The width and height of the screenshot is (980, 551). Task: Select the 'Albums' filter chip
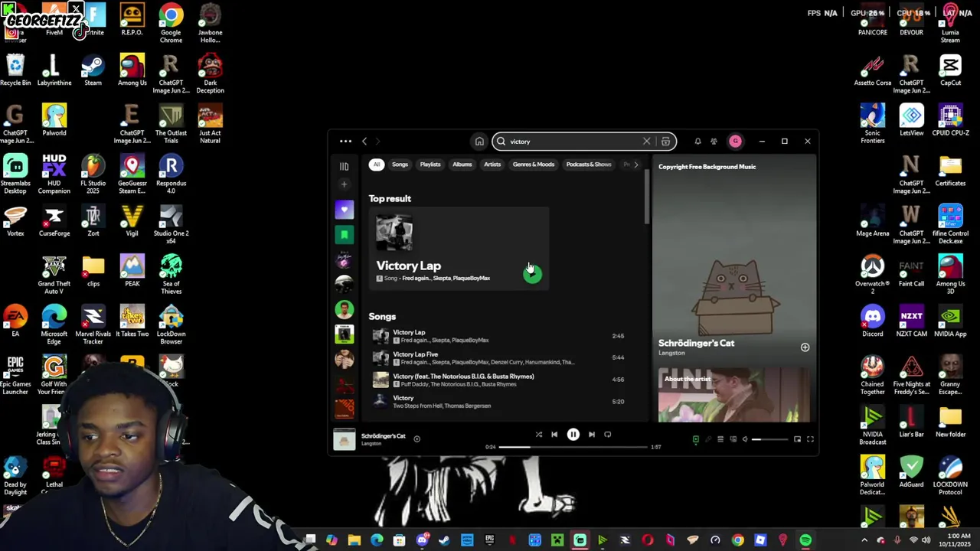(462, 165)
